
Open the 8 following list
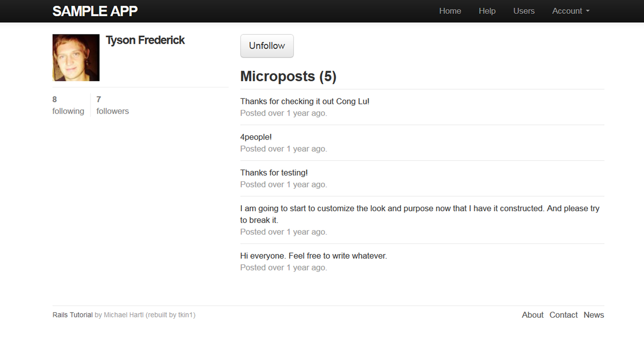[68, 105]
